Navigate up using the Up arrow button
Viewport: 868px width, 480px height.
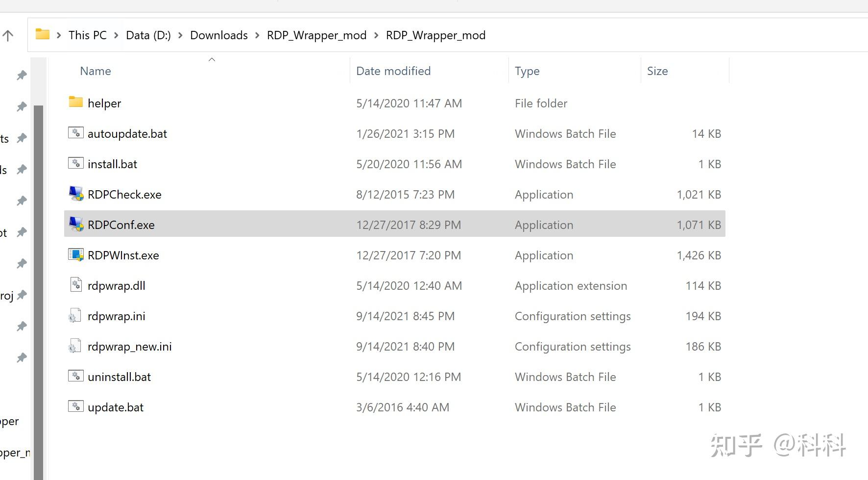point(7,35)
